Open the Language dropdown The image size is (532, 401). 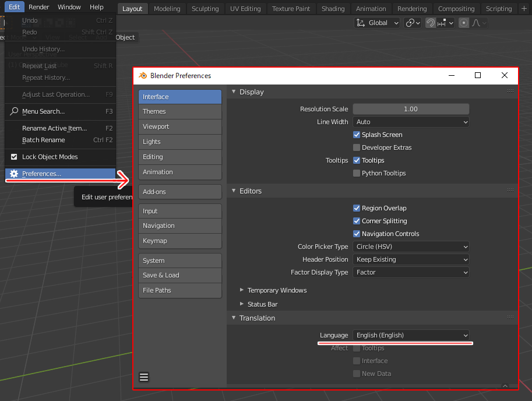[x=411, y=335]
